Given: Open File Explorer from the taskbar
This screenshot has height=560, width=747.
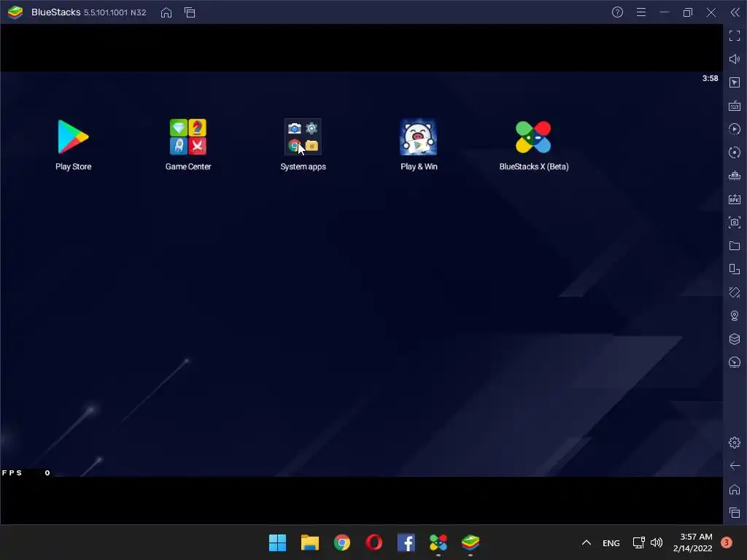Looking at the screenshot, I should pyautogui.click(x=309, y=542).
